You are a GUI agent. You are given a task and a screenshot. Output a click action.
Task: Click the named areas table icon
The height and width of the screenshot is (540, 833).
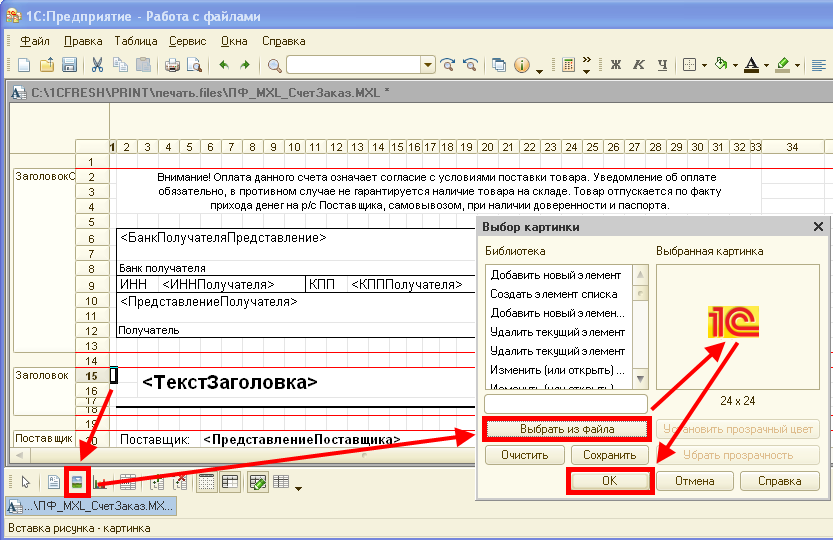(x=128, y=482)
